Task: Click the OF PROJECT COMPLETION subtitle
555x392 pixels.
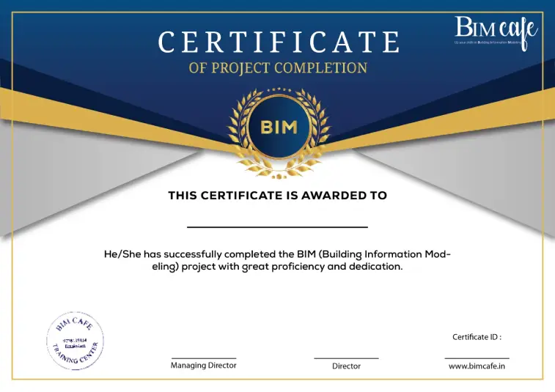Action: (278, 68)
